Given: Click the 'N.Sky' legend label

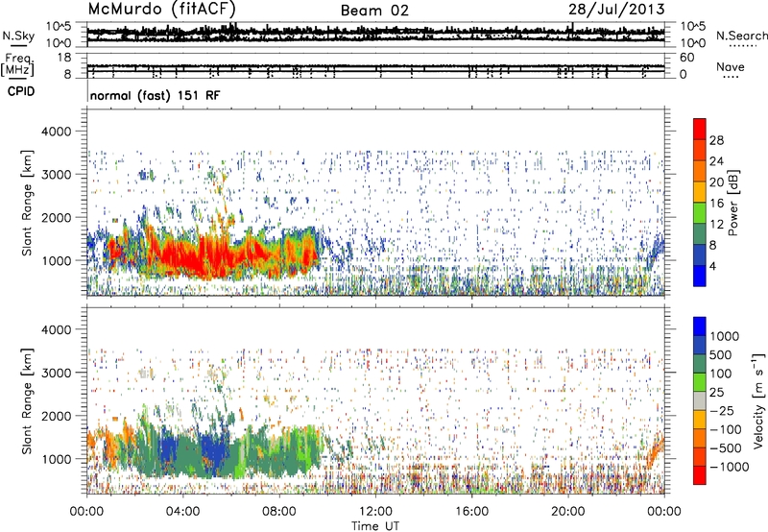Looking at the screenshot, I should point(18,36).
